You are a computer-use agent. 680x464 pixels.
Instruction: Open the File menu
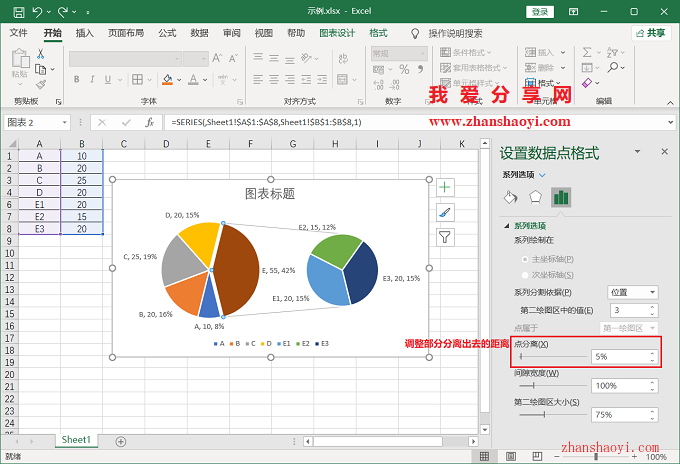click(x=18, y=33)
